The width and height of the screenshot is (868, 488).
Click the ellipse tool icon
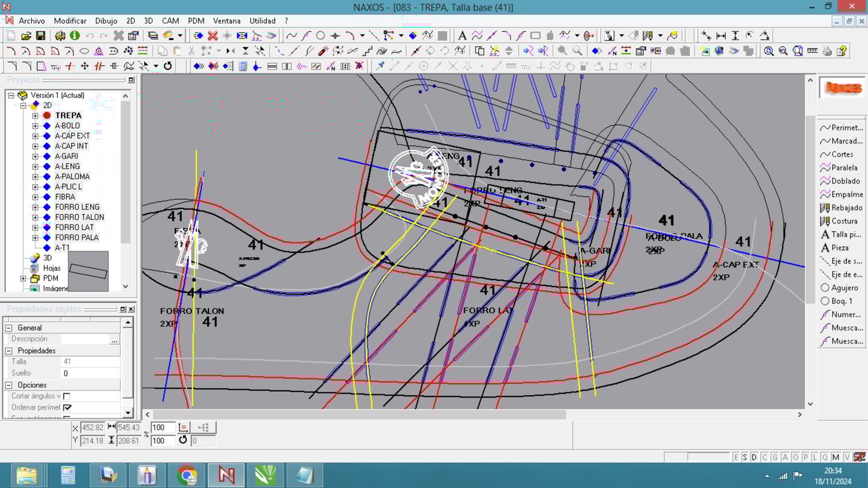84,51
